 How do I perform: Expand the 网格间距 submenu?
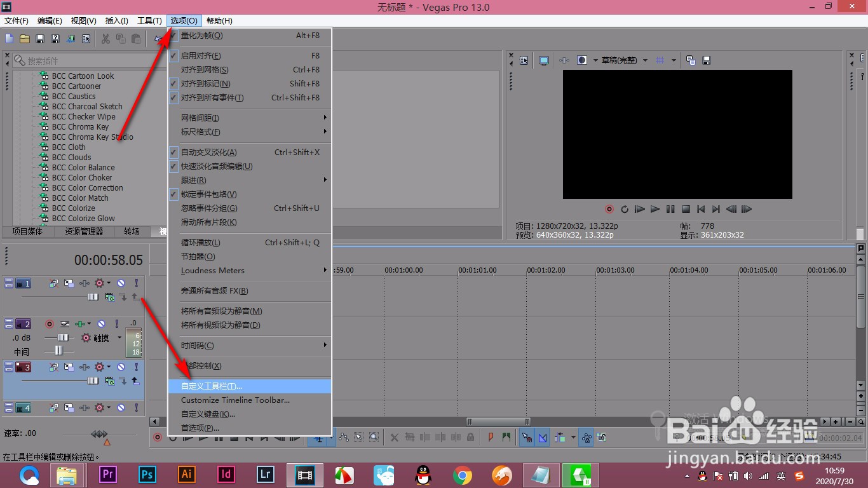point(250,118)
